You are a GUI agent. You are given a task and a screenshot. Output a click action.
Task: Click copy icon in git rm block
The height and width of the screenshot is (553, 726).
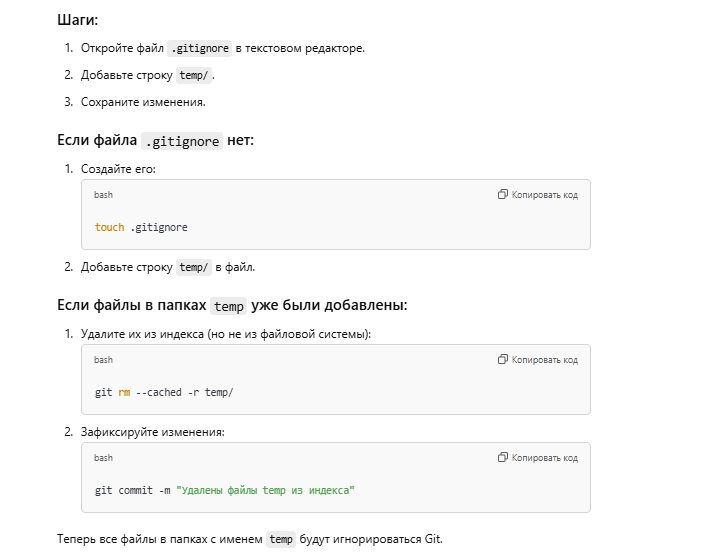coord(502,359)
